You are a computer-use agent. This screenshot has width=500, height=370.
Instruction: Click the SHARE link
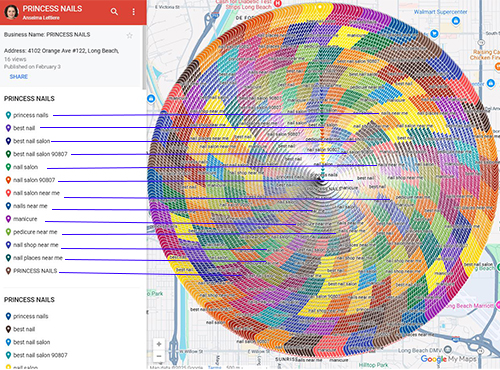19,77
